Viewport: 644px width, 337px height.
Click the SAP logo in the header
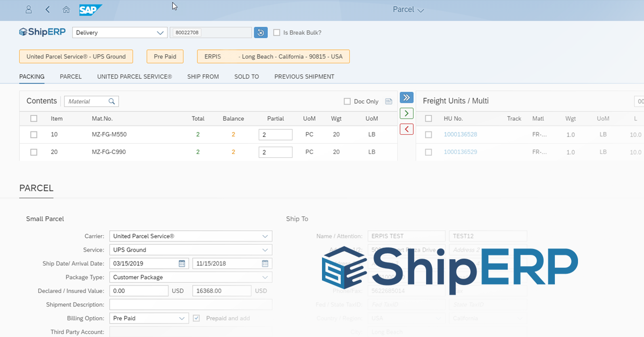pyautogui.click(x=90, y=10)
